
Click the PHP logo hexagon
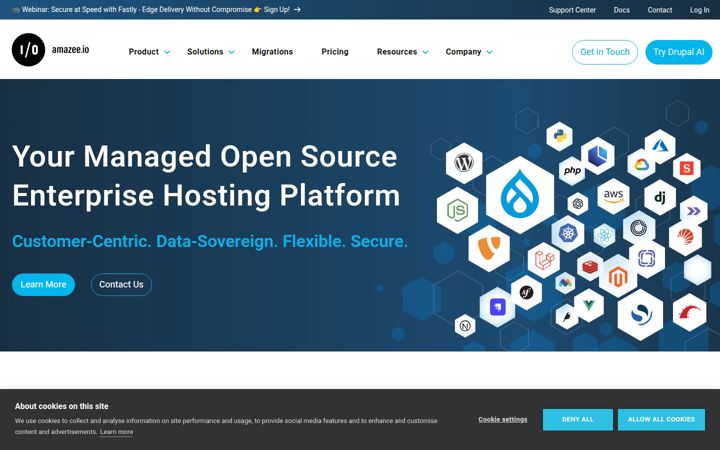tap(572, 170)
